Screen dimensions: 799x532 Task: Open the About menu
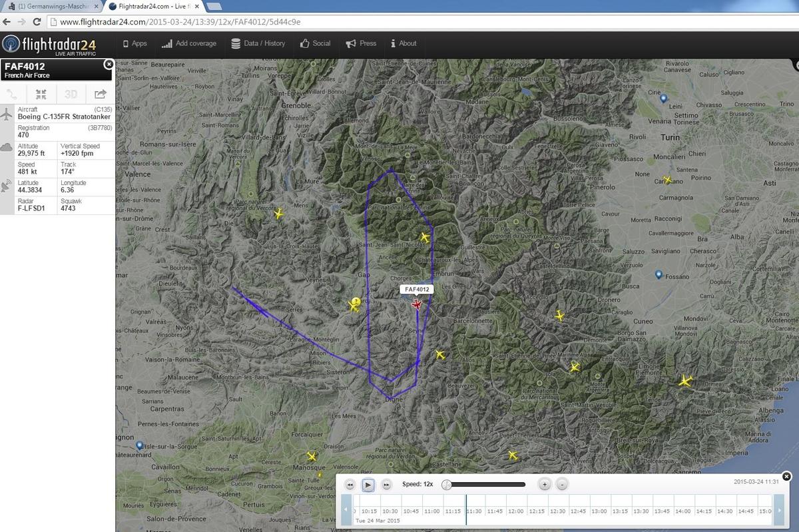403,43
